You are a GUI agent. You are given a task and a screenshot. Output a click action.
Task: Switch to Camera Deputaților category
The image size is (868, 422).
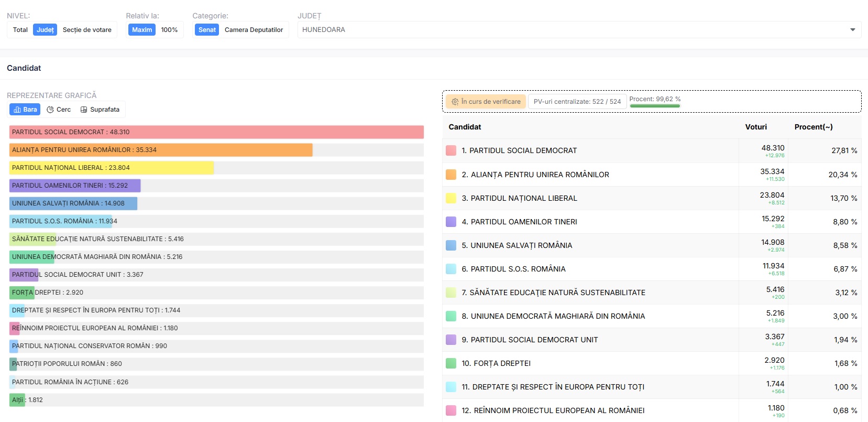coord(254,30)
